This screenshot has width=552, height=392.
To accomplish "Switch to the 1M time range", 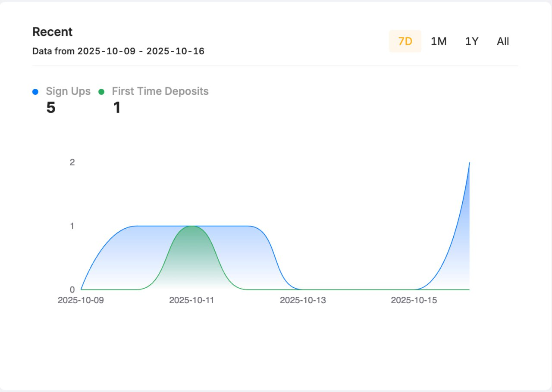I will (x=439, y=41).
